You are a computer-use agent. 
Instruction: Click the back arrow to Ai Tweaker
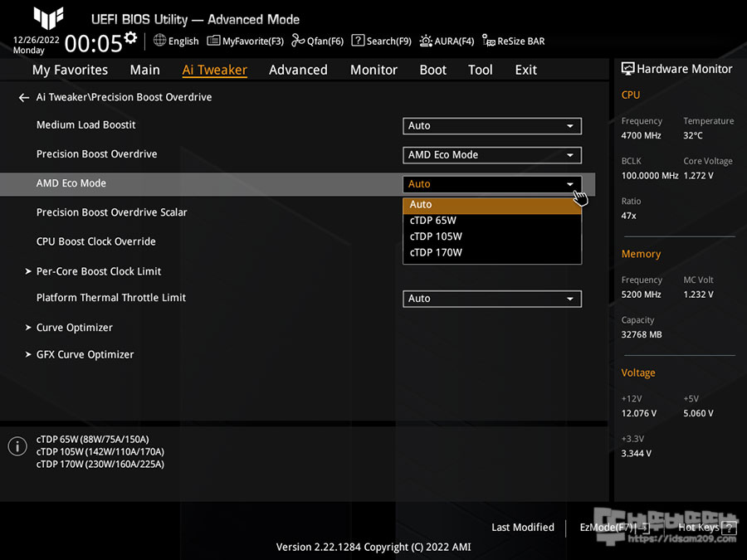pos(24,98)
